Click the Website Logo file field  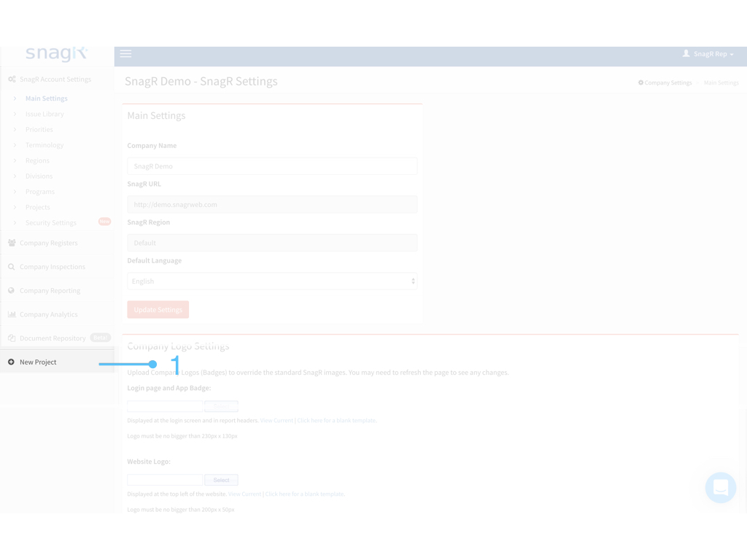tap(165, 480)
